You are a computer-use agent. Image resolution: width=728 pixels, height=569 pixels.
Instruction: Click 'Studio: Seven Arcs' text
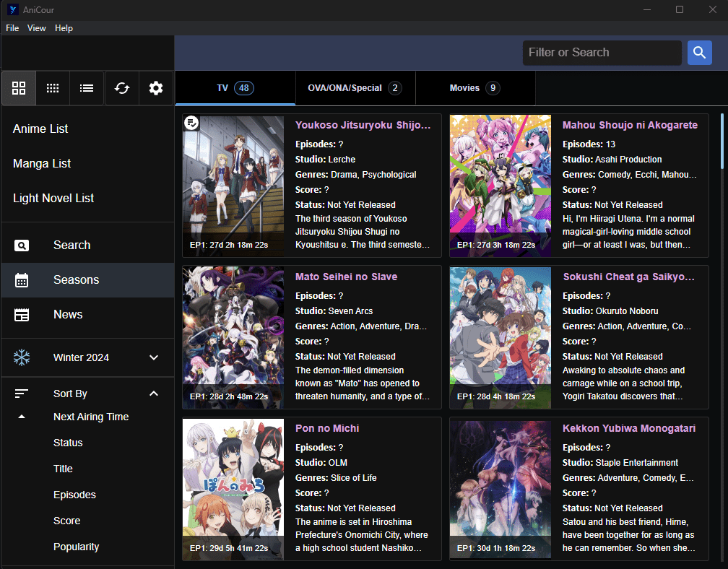coord(334,311)
